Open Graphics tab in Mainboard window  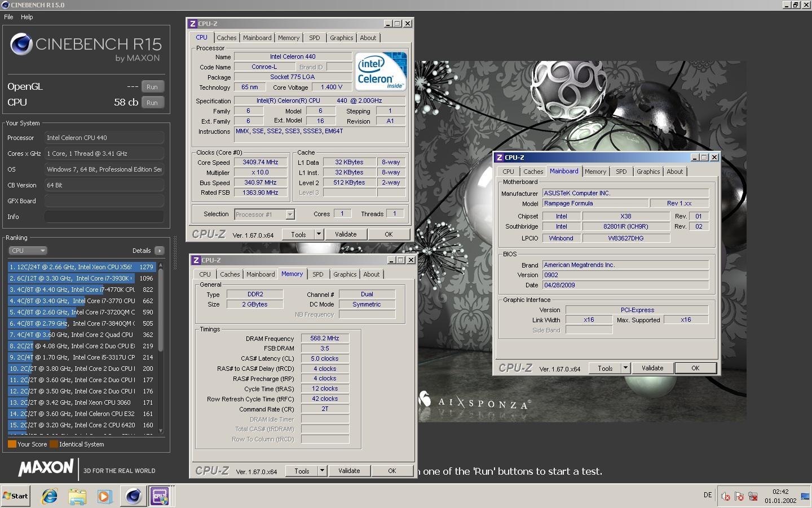(648, 172)
